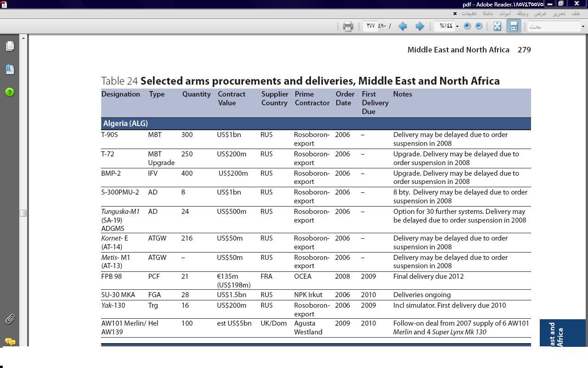Image resolution: width=588 pixels, height=368 pixels.
Task: Click the 'AW101 Merlin/ AW139' designation cell
Action: (124, 328)
